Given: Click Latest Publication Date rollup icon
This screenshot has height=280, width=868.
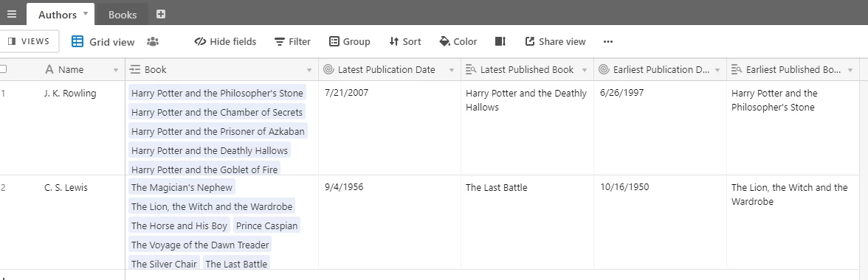Looking at the screenshot, I should click(x=328, y=69).
